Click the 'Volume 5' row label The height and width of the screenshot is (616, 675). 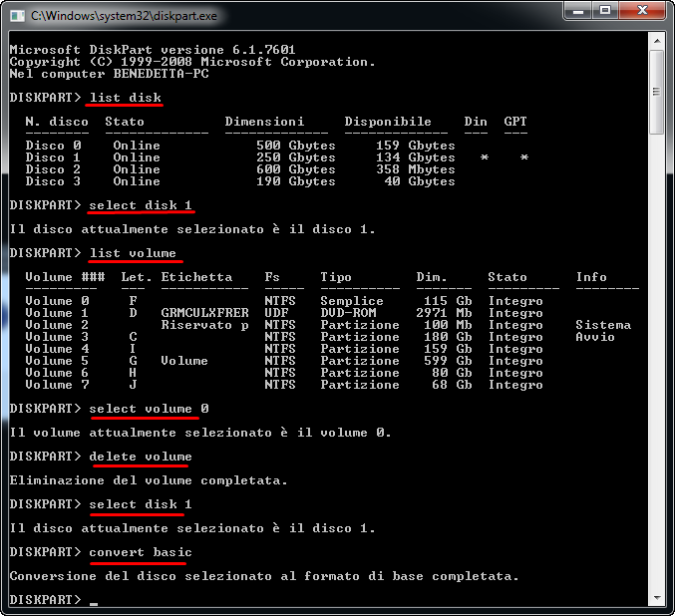point(57,361)
